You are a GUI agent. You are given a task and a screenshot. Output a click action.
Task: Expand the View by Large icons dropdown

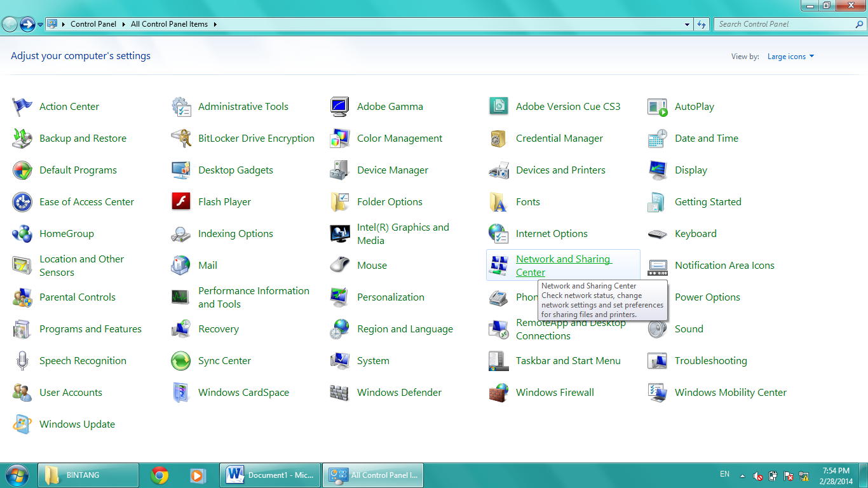click(x=790, y=57)
